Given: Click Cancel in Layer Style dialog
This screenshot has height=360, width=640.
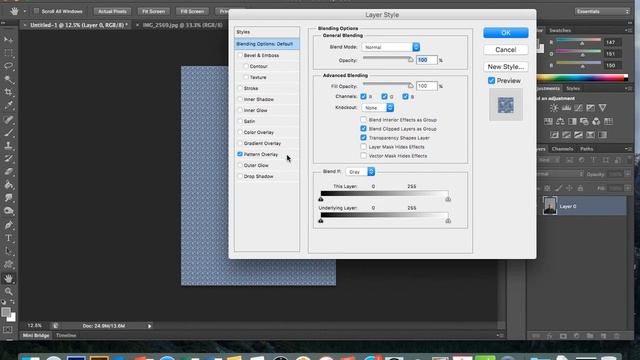Looking at the screenshot, I should [x=506, y=50].
